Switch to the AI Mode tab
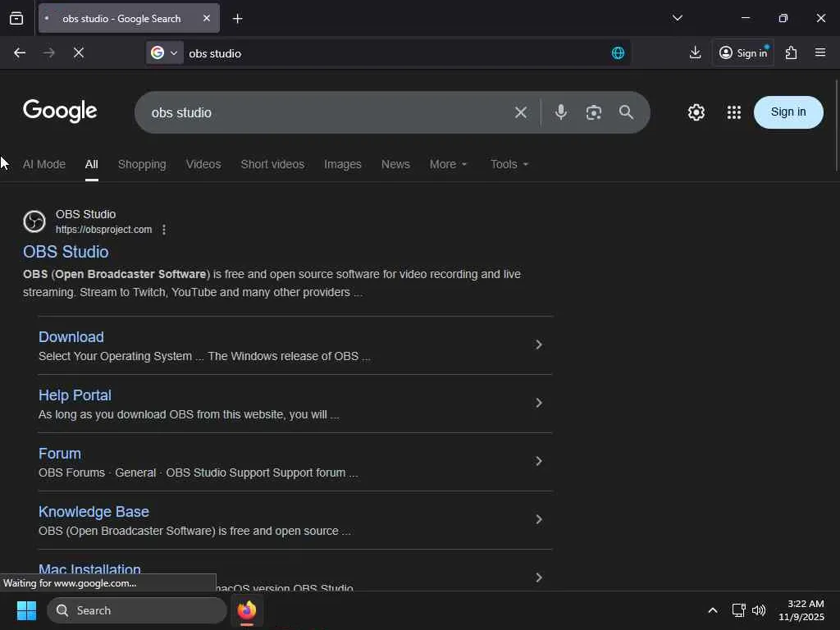The height and width of the screenshot is (630, 840). (44, 164)
